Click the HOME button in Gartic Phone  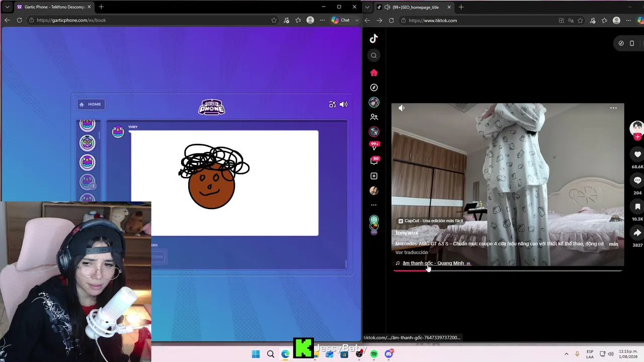[91, 104]
